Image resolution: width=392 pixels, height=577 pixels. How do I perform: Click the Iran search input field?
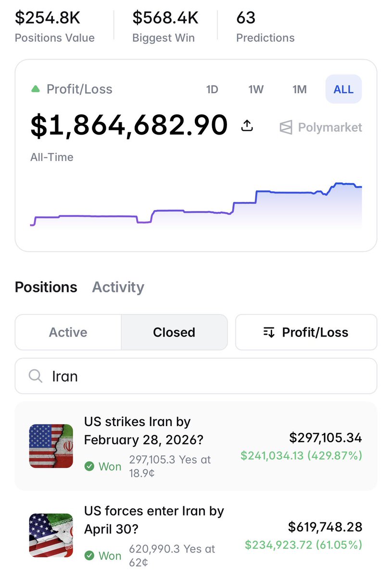pyautogui.click(x=196, y=376)
